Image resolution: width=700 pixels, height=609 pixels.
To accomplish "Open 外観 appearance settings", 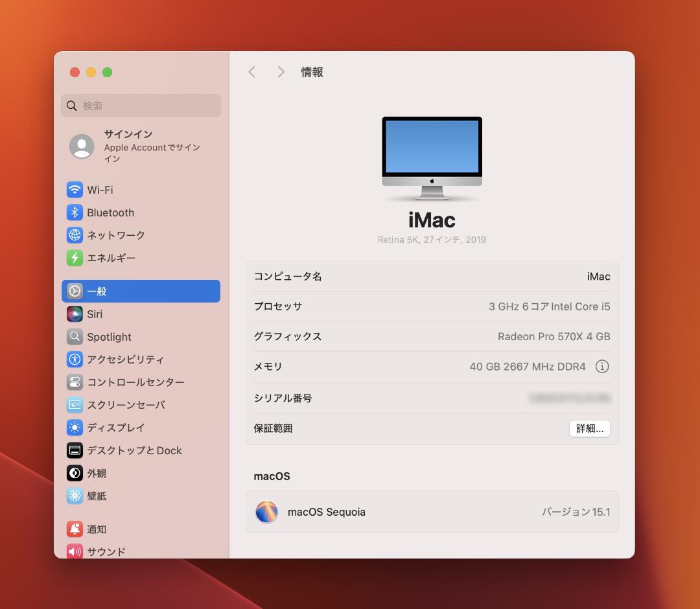I will click(74, 473).
